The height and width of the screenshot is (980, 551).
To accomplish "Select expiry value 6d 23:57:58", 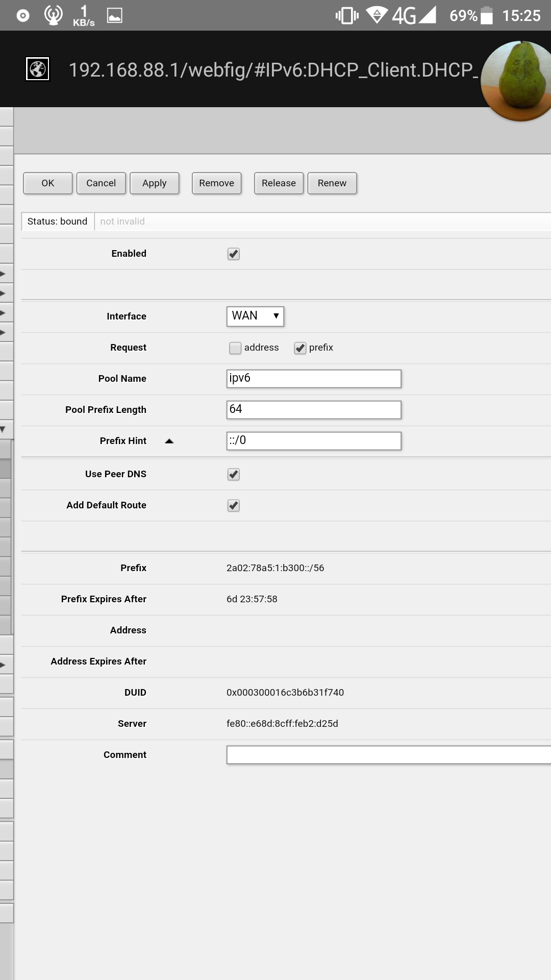I will pyautogui.click(x=252, y=599).
